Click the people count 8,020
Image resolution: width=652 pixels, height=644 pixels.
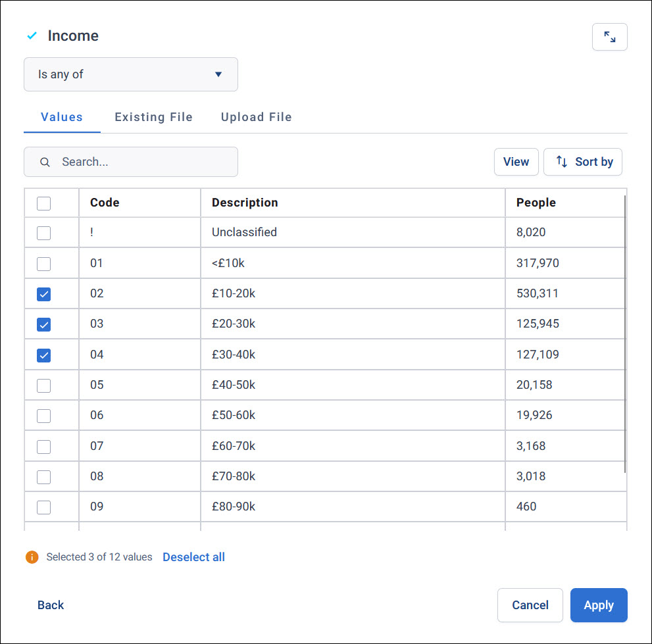coord(531,232)
